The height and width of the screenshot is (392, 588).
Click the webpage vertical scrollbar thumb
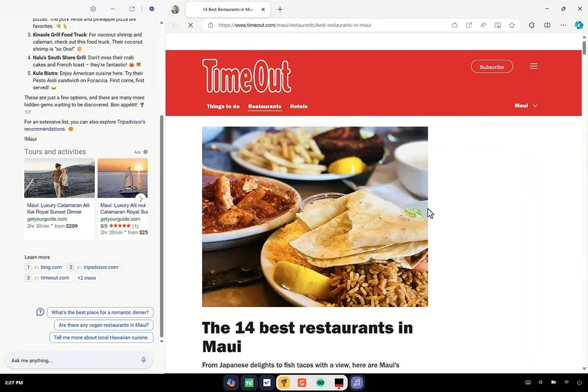[584, 48]
